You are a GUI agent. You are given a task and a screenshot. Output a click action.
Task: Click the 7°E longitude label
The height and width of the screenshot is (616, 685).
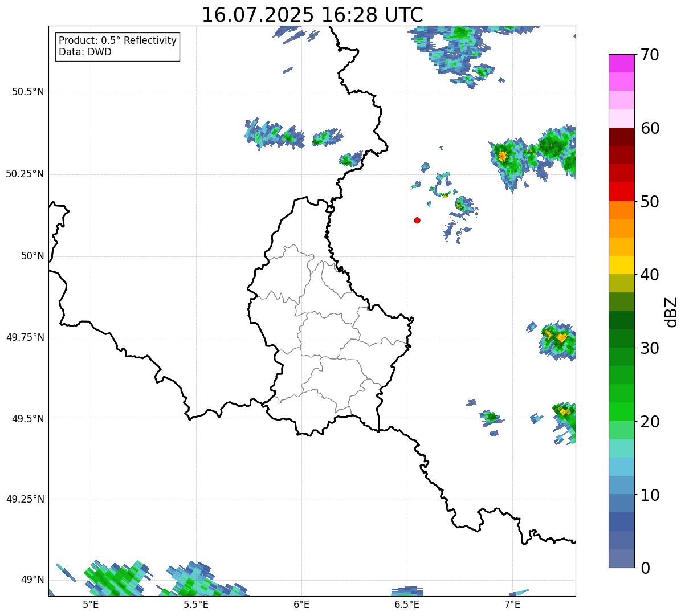pos(512,605)
